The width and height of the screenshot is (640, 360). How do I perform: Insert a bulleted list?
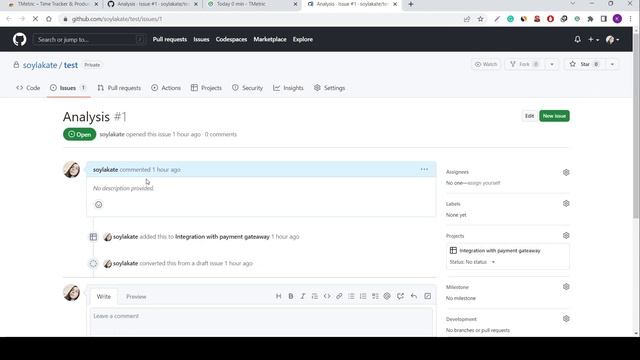coord(351,296)
